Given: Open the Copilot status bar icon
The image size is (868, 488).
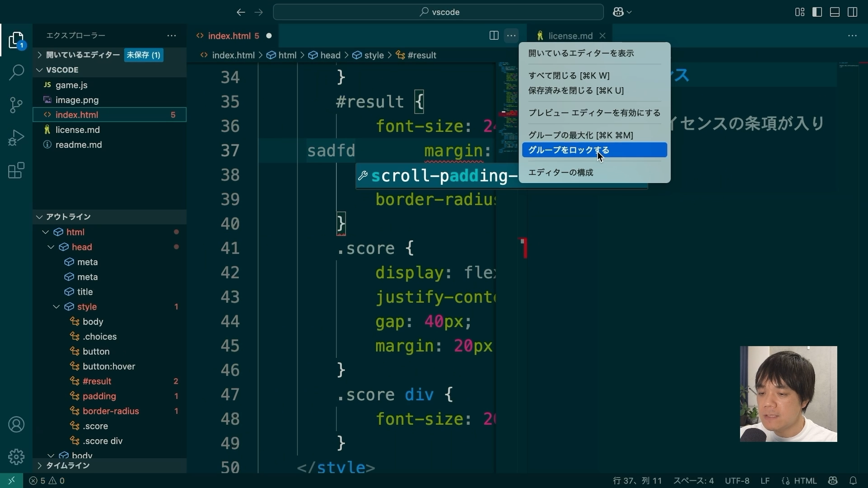Looking at the screenshot, I should click(833, 481).
